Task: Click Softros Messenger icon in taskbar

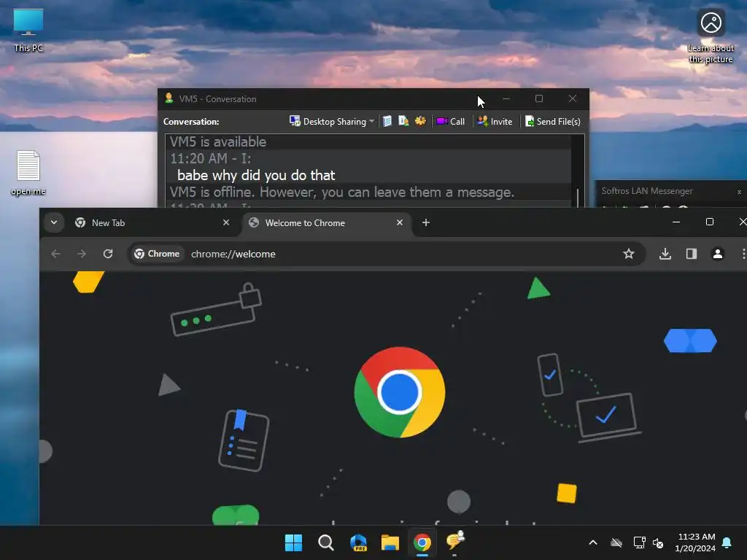Action: click(x=455, y=542)
